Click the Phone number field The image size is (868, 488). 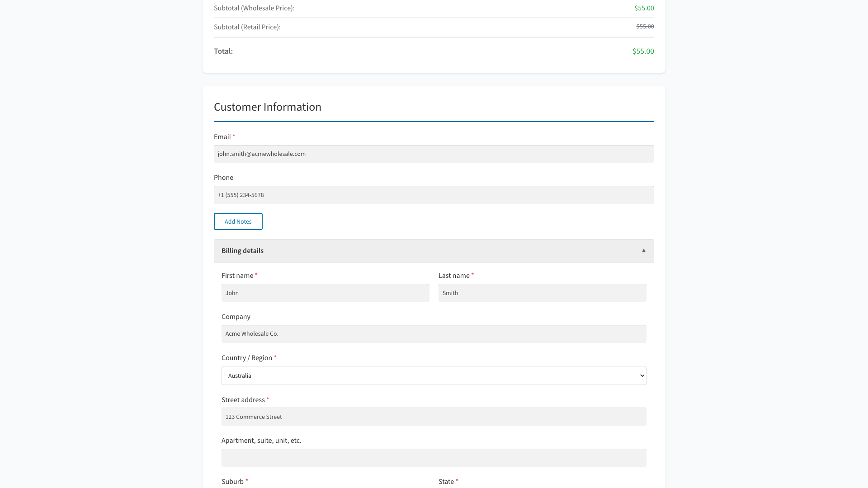(x=434, y=195)
